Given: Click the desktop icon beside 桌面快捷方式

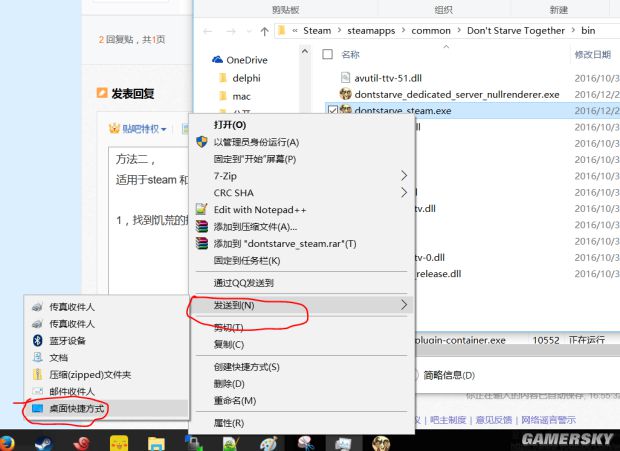Looking at the screenshot, I should pyautogui.click(x=37, y=408).
